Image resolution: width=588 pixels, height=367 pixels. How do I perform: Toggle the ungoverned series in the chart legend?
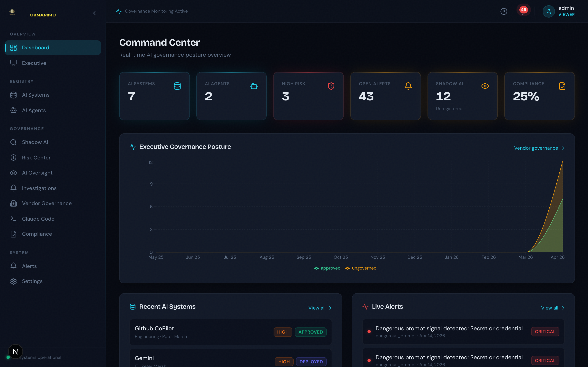361,268
